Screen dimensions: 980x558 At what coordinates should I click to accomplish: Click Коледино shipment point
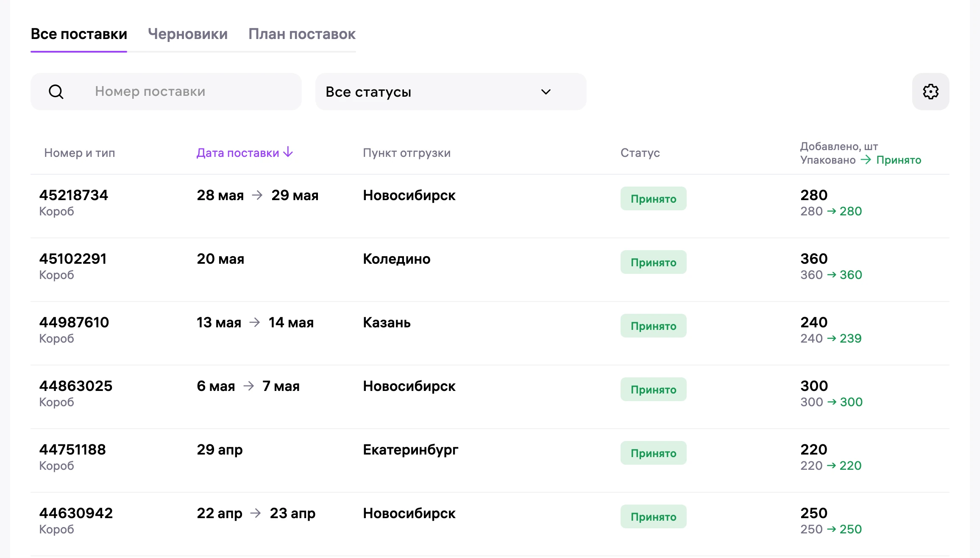click(397, 259)
